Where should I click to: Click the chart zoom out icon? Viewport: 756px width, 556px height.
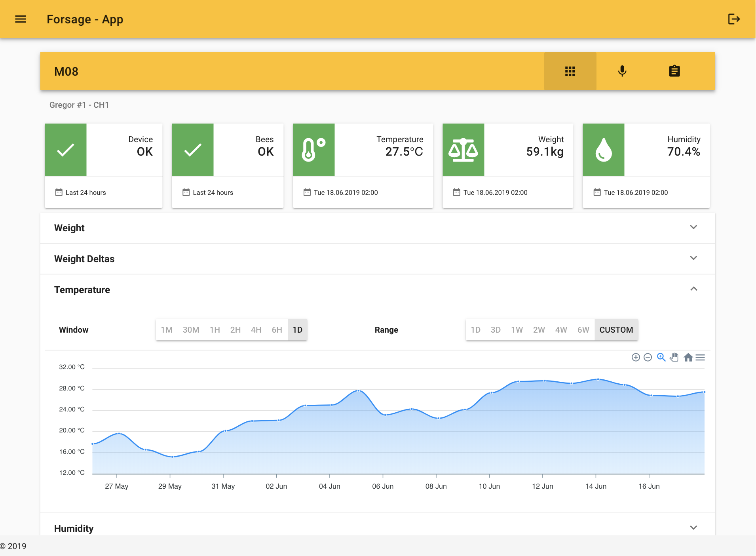(648, 358)
